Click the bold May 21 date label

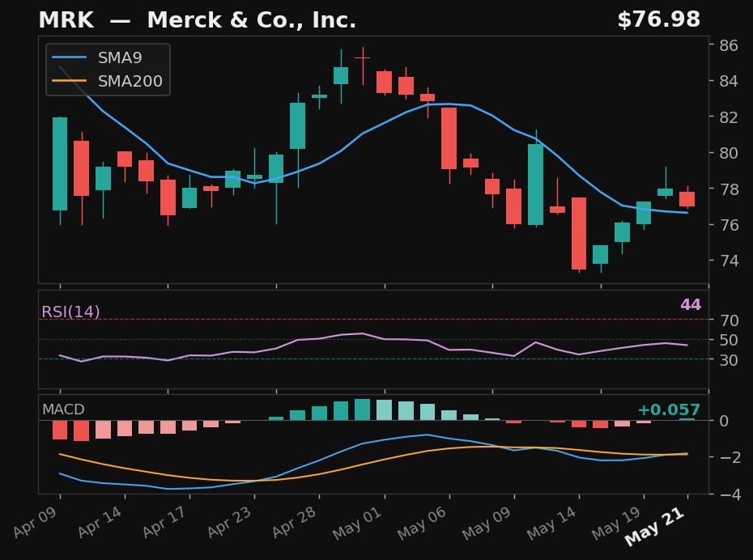pos(655,526)
